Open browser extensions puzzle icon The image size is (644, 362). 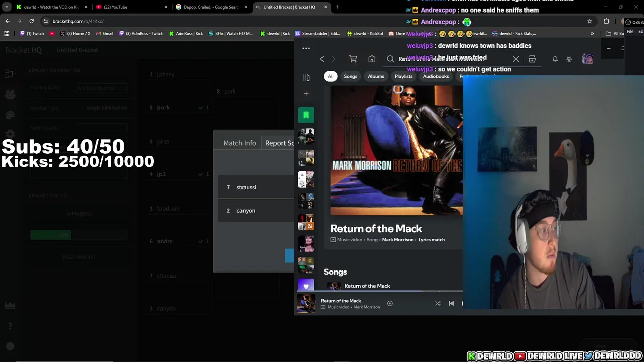click(x=606, y=21)
